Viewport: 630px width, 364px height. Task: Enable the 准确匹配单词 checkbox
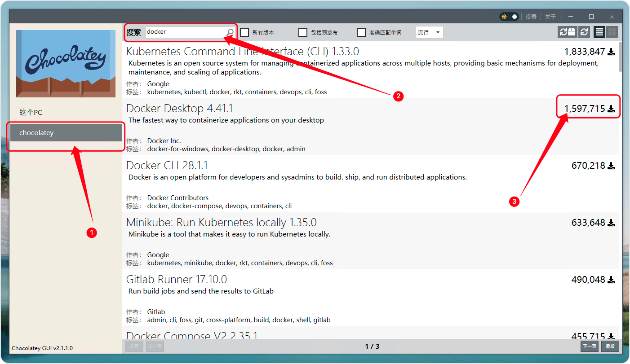tap(361, 32)
